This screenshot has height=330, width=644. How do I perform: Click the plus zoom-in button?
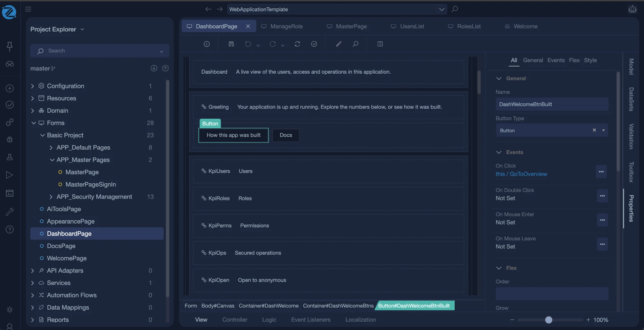pos(588,320)
